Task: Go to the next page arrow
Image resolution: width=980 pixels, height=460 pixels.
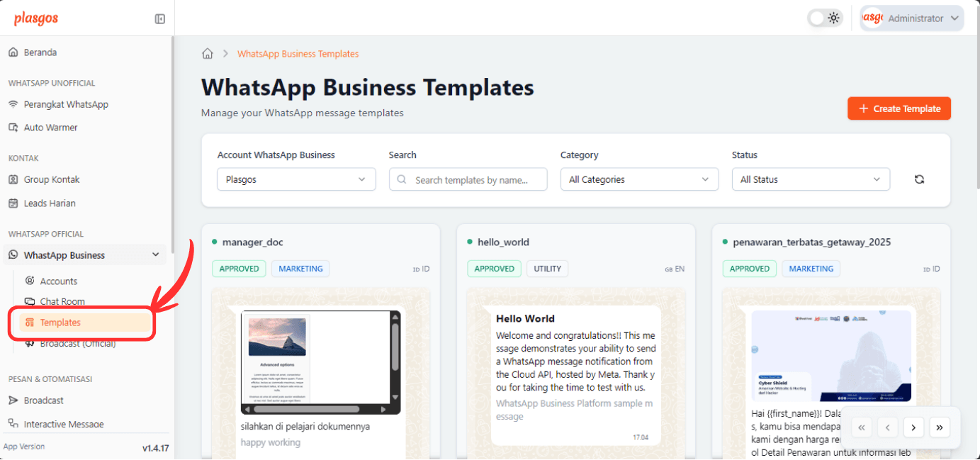Action: pyautogui.click(x=913, y=427)
